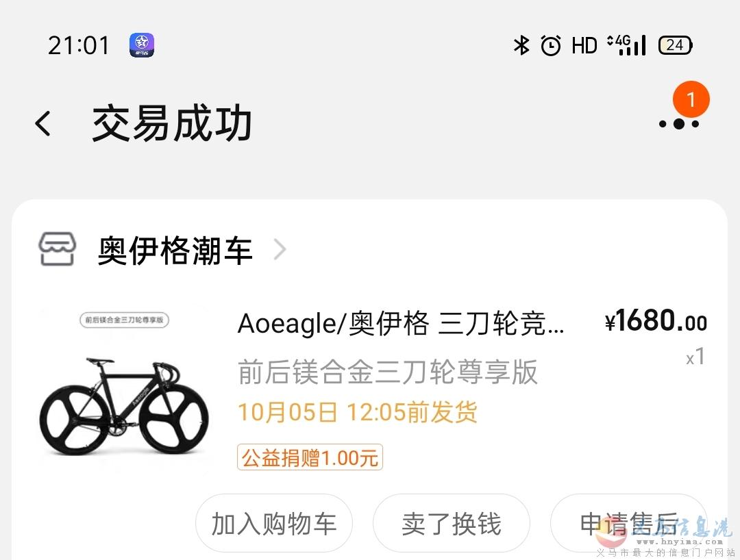Screen dimensions: 740x560
Task: Tap the back arrow beside 交易成功
Action: (43, 123)
